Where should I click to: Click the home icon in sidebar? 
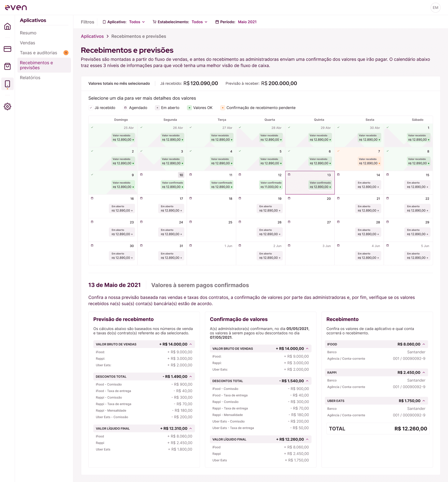8,26
